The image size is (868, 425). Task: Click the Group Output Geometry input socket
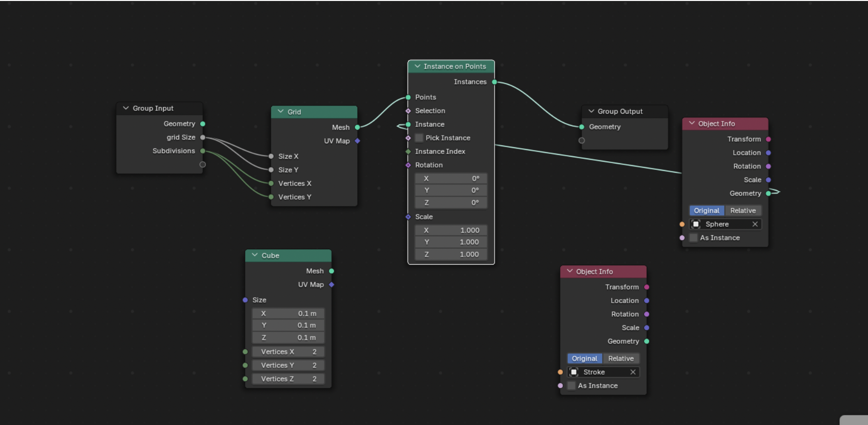tap(582, 127)
